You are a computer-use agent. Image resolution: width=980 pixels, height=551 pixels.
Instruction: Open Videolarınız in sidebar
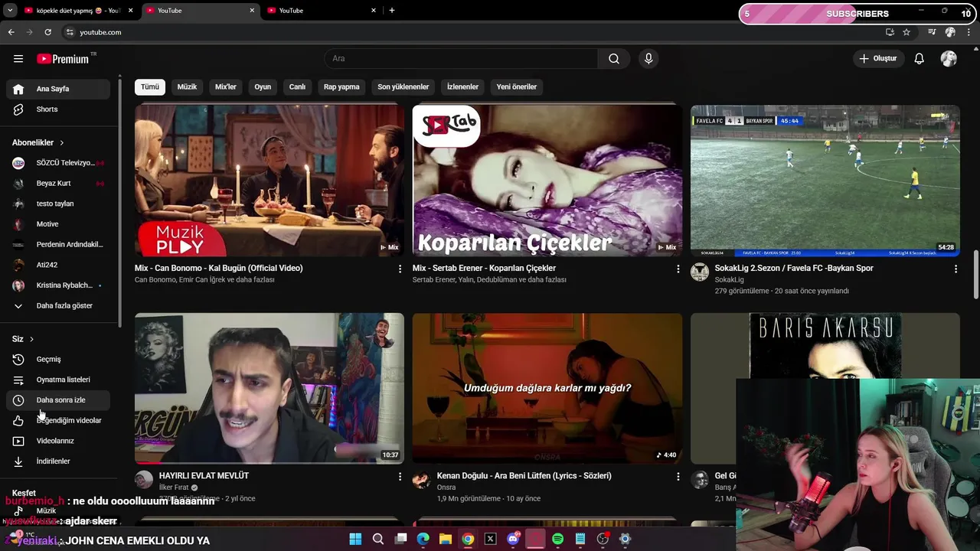[58, 441]
